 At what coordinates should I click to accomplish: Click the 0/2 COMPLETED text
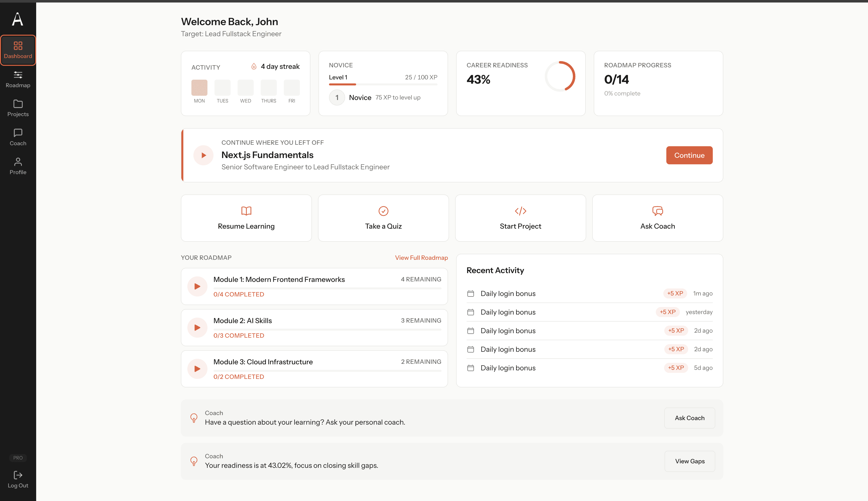pyautogui.click(x=239, y=377)
